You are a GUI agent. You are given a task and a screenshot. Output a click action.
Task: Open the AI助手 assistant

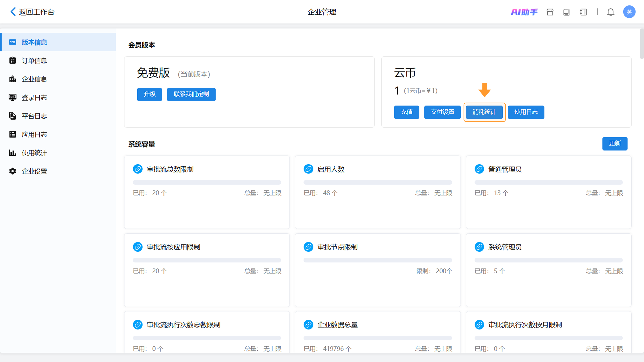click(524, 12)
